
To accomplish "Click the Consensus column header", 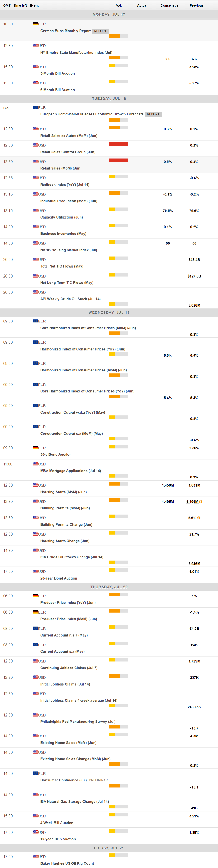I will (169, 5).
